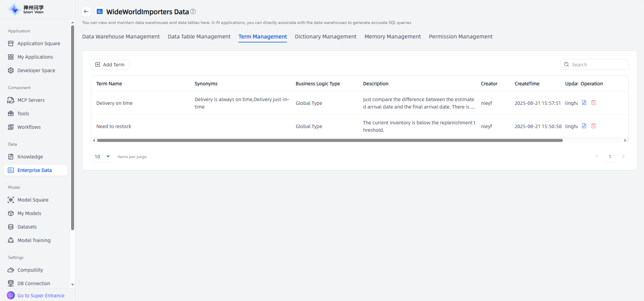Edit the Delivery on time term
644x301 pixels.
(584, 103)
